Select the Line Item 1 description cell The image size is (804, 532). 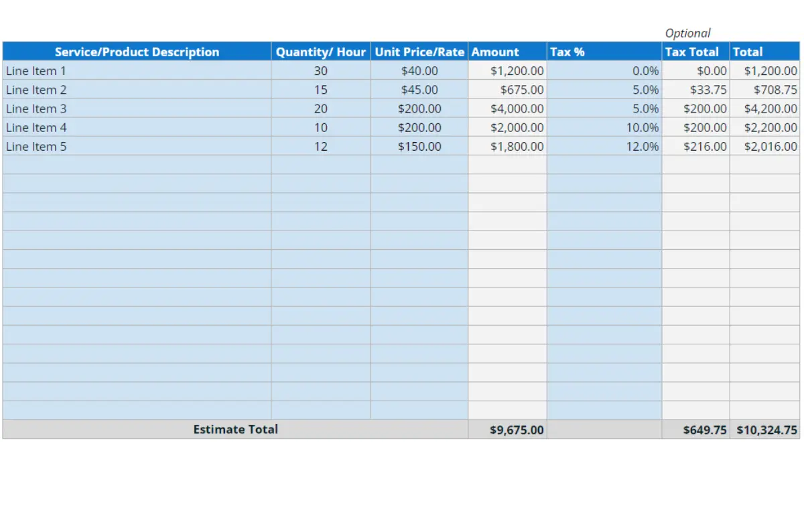tap(137, 70)
